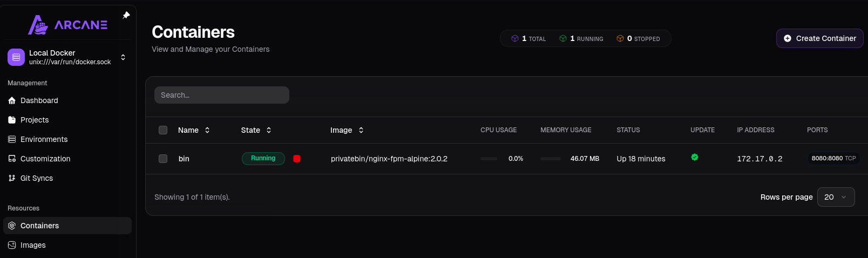Open the Rows per page dropdown

point(836,197)
